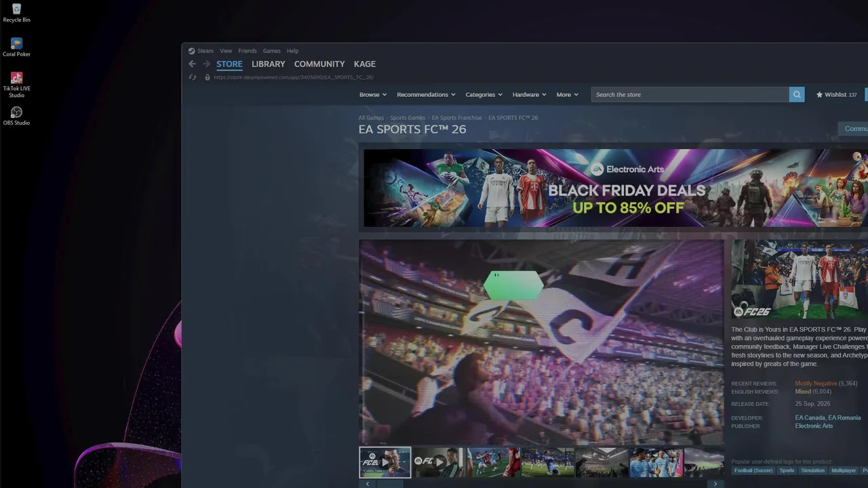
Task: Click the 'EA SPORTS FC™ 26' breadcrumb link
Action: pos(513,118)
